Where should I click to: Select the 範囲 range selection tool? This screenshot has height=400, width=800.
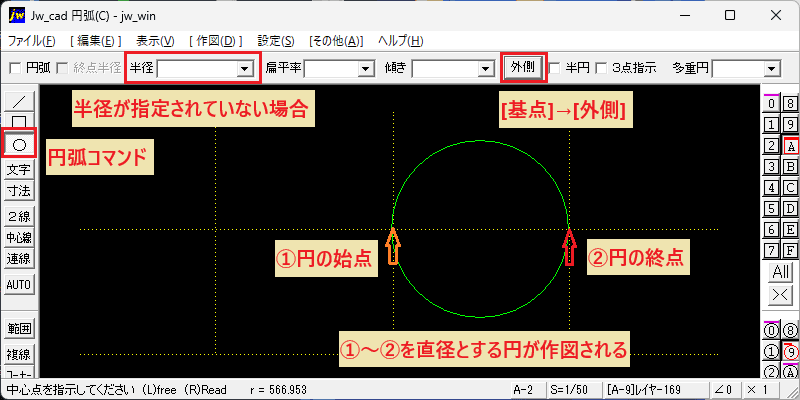[19, 329]
